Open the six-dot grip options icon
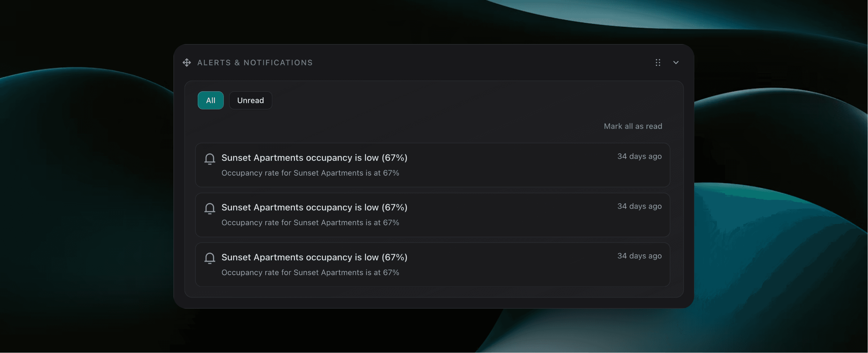The width and height of the screenshot is (868, 353). tap(658, 63)
